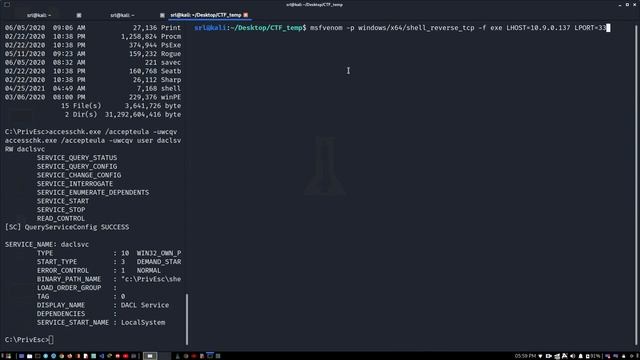Open the notification bell tray icon
The width and height of the screenshot is (640, 360).
click(580, 356)
